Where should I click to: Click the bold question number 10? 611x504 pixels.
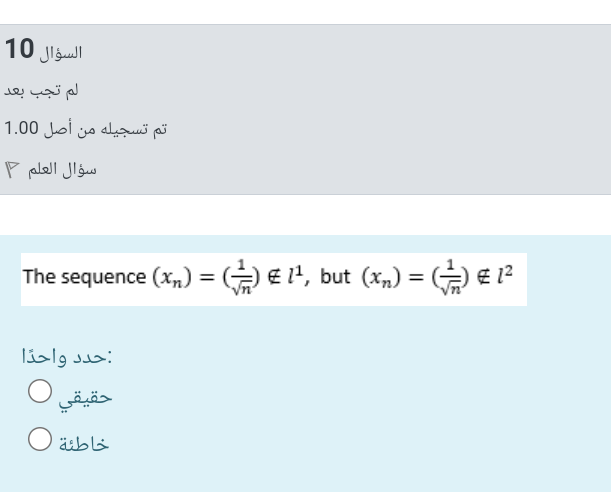[19, 49]
